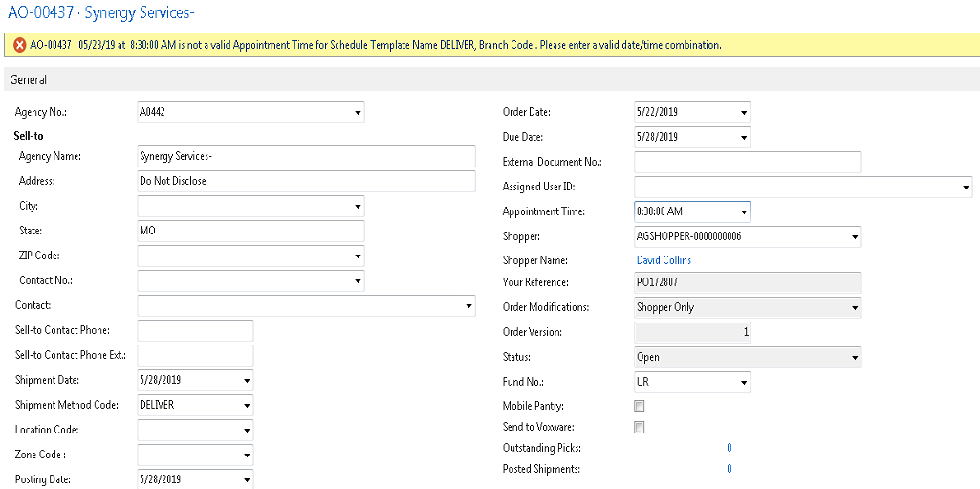The width and height of the screenshot is (980, 489).
Task: Open the Posted Shipments count link
Action: [x=729, y=469]
